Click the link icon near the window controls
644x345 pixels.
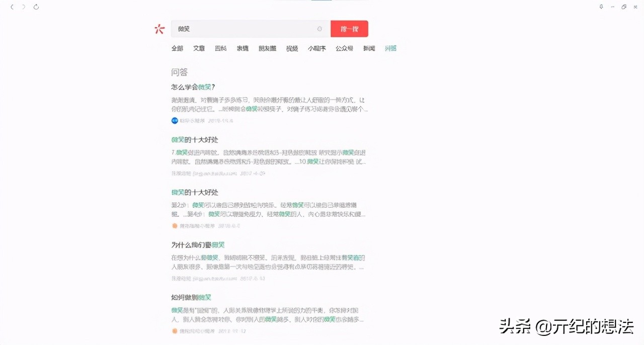623,7
